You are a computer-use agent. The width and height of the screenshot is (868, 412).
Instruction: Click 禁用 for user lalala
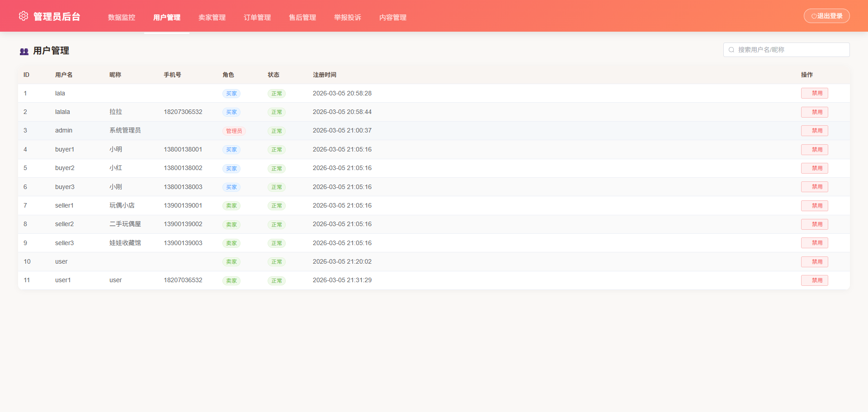(815, 112)
